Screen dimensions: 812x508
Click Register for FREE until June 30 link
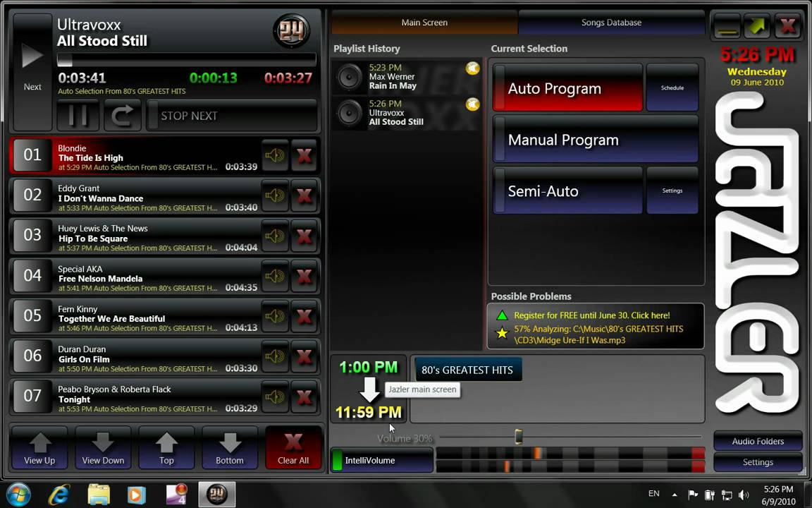(x=592, y=315)
